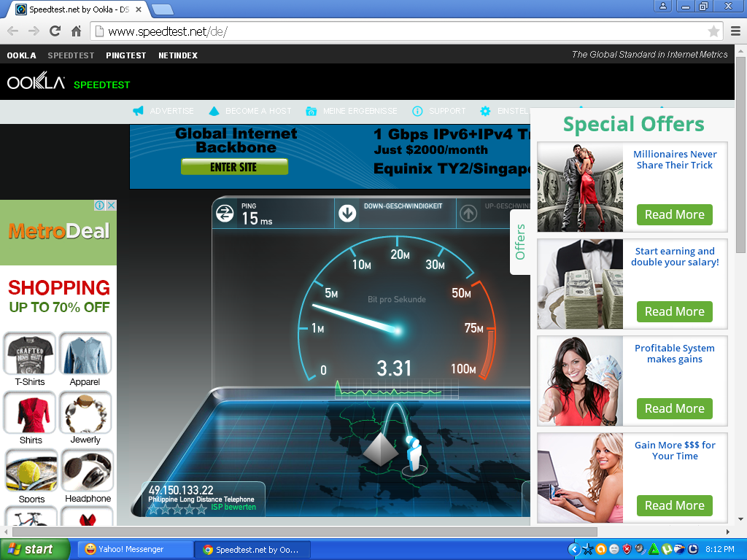
Task: Bookmark this page with the star icon
Action: pyautogui.click(x=713, y=31)
